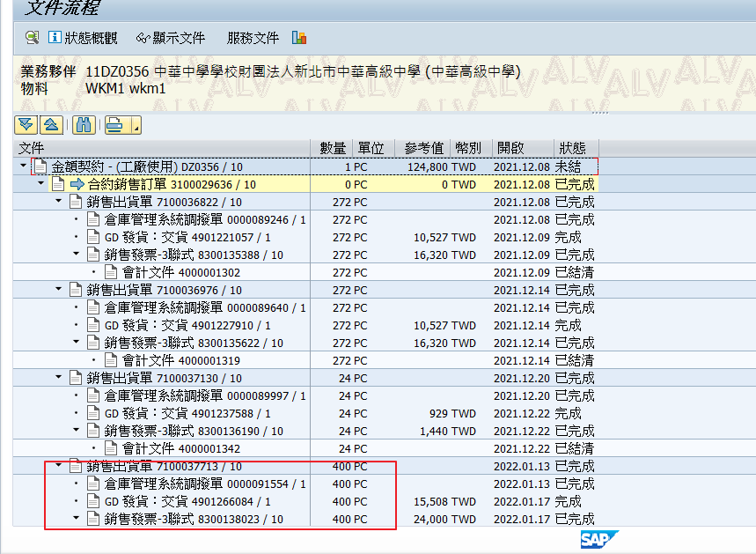
Task: Click the bar chart icon beside 服務文件
Action: [x=299, y=38]
